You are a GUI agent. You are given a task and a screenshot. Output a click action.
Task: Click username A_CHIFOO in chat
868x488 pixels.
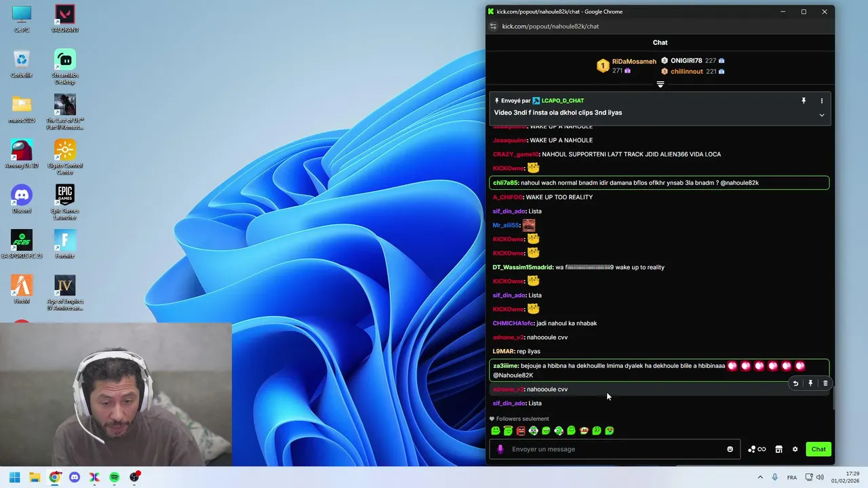[x=508, y=197]
